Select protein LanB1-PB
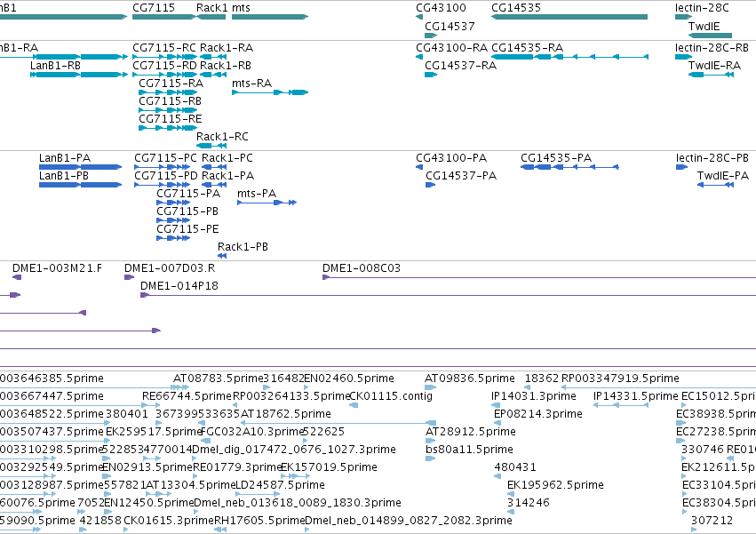756x534 pixels. 64,176
